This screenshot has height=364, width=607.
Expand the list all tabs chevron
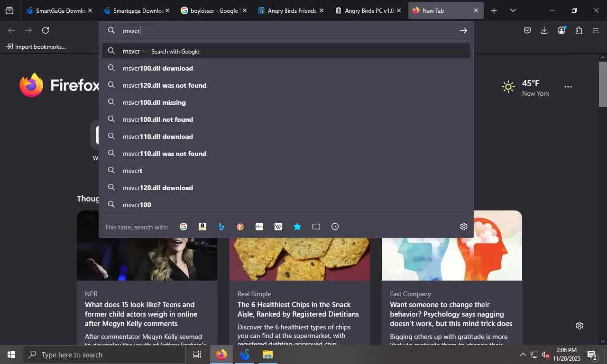[513, 10]
